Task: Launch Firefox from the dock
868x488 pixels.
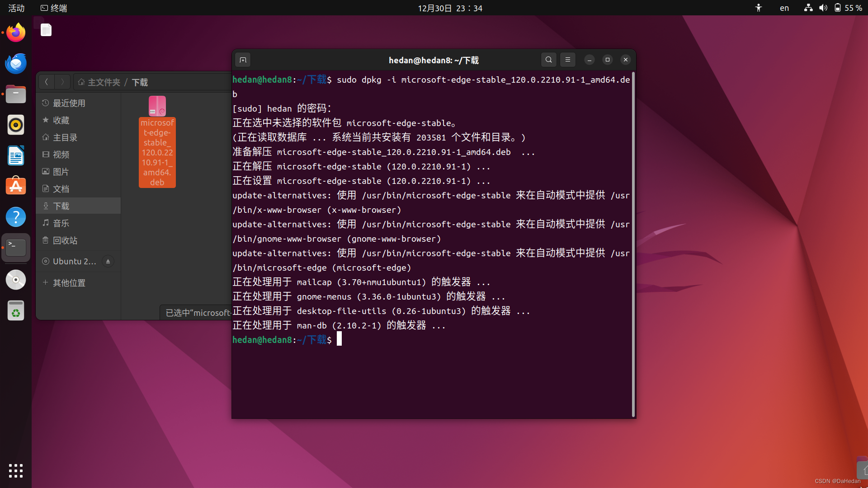Action: [16, 33]
